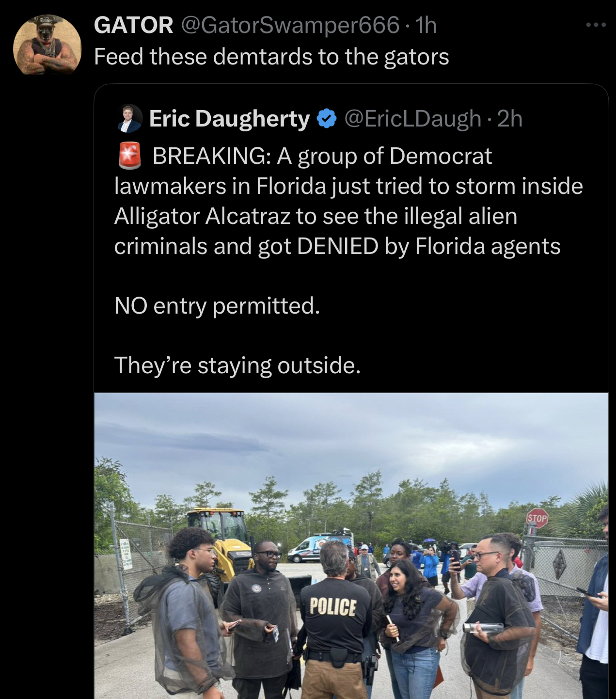Click GATOR's post text about gators
This screenshot has width=616, height=699.
(x=271, y=57)
